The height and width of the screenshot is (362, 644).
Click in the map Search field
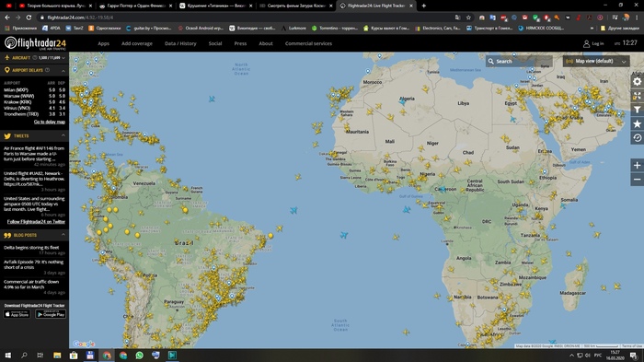point(519,62)
